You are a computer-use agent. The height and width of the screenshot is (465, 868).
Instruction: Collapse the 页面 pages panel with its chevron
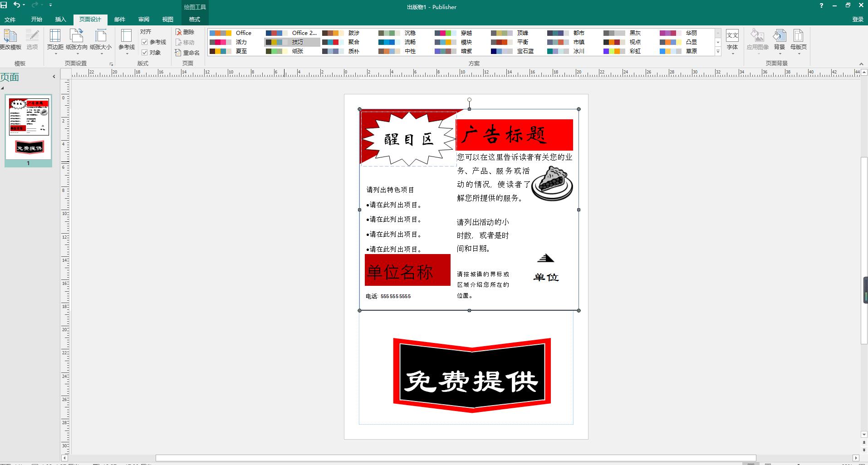(54, 76)
